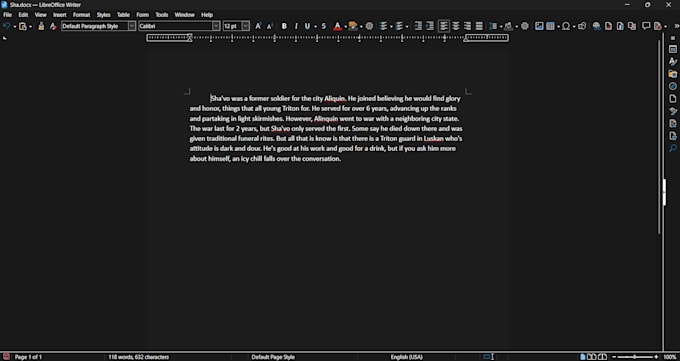Open the Table menu
This screenshot has height=361, width=680.
click(124, 15)
